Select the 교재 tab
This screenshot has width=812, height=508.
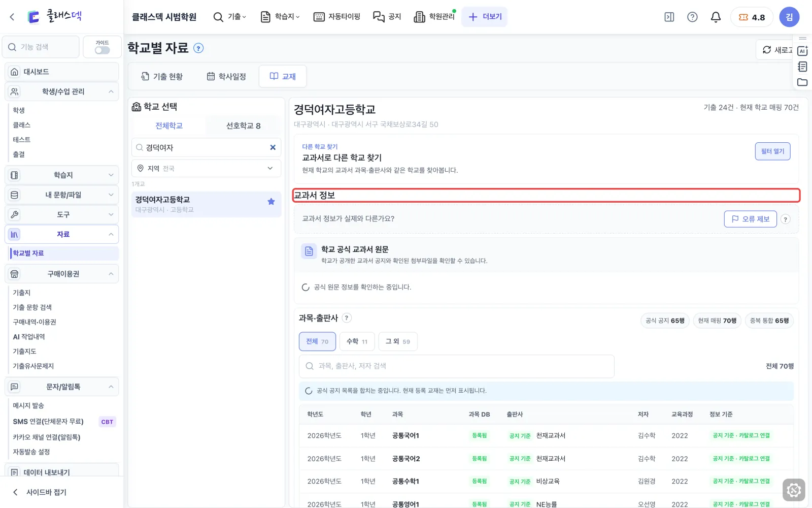pos(283,76)
